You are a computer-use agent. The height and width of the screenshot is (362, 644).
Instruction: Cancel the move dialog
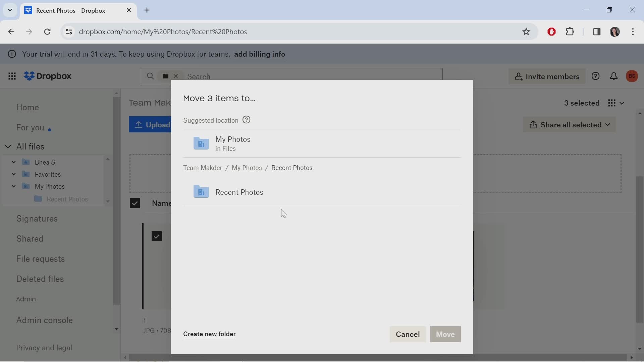click(408, 334)
